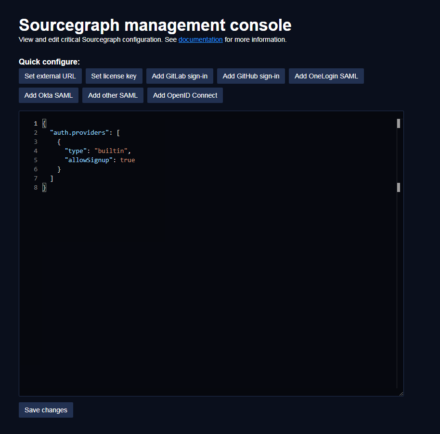This screenshot has height=434, width=440.
Task: Save changes to the configuration
Action: point(46,410)
